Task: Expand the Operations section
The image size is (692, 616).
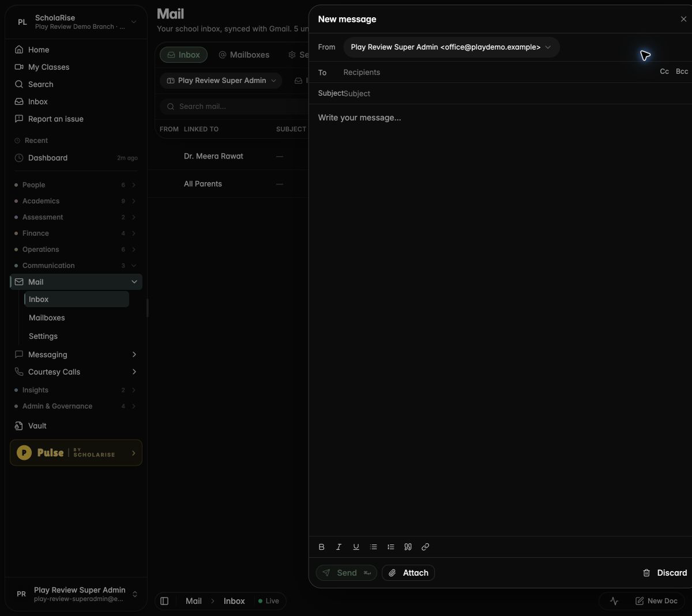Action: pos(76,250)
